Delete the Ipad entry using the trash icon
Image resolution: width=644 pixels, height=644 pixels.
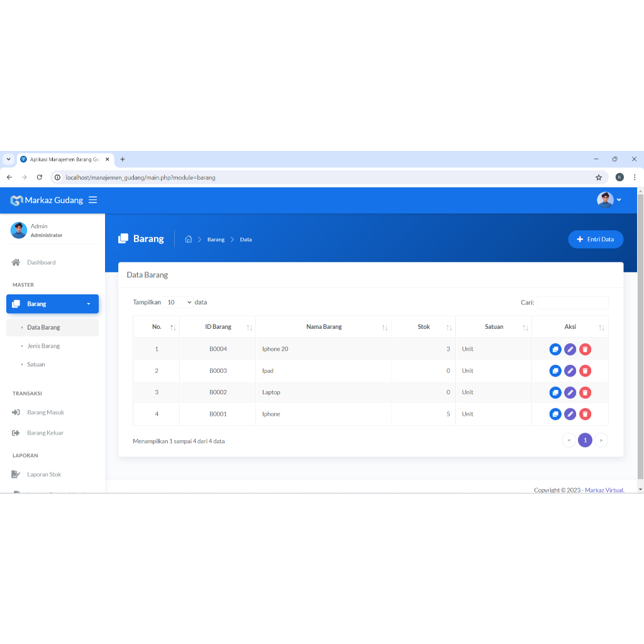point(585,370)
